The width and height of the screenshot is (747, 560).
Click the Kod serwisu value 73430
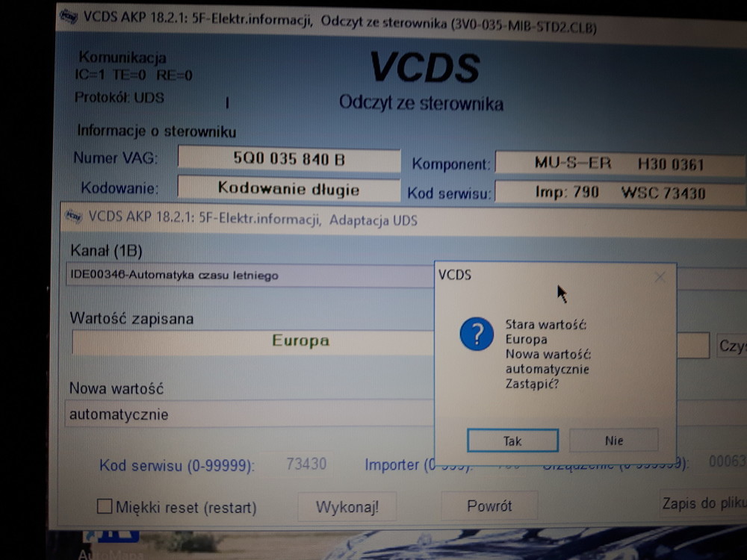[x=306, y=464]
